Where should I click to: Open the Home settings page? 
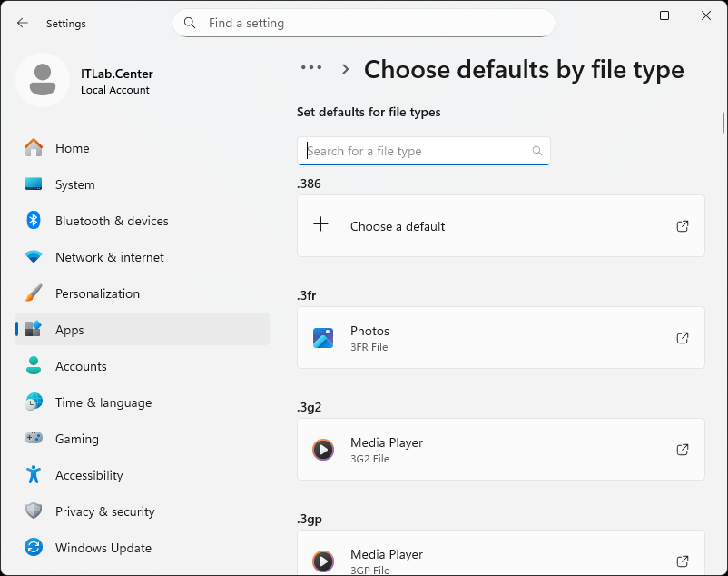tap(72, 148)
